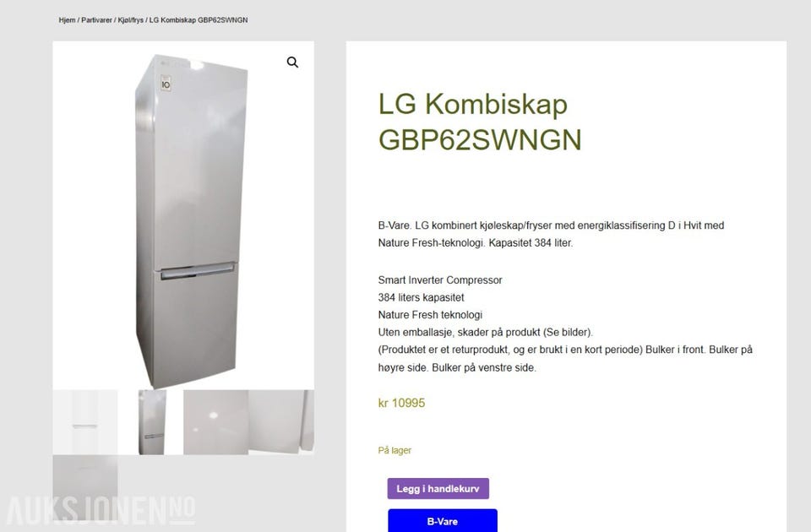
Task: Select the thumbnail in the bottom row
Action: coord(84,487)
